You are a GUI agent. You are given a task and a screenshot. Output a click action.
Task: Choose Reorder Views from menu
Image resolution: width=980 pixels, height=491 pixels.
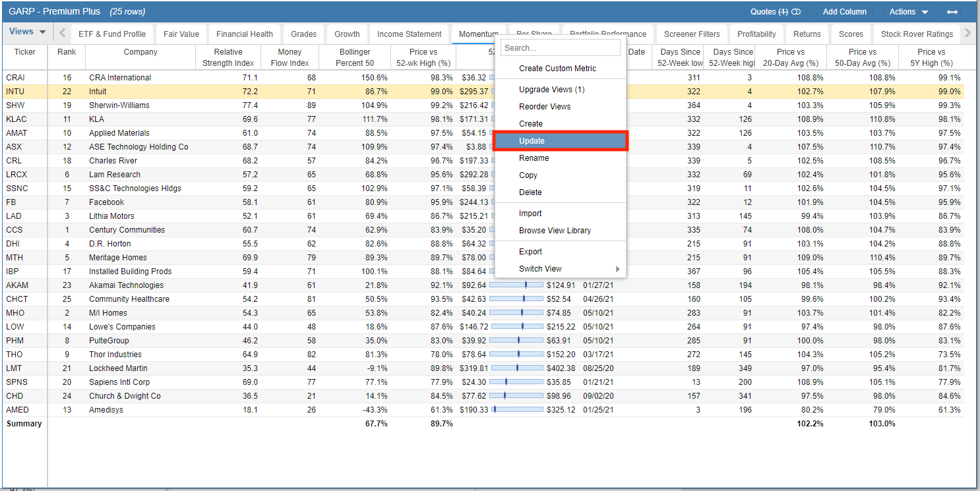561,107
